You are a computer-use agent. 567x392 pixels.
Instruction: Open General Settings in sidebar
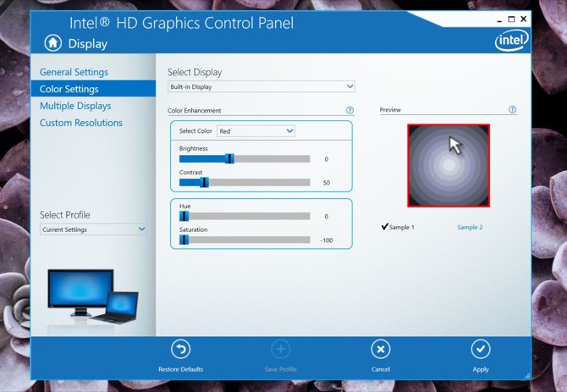tap(74, 72)
